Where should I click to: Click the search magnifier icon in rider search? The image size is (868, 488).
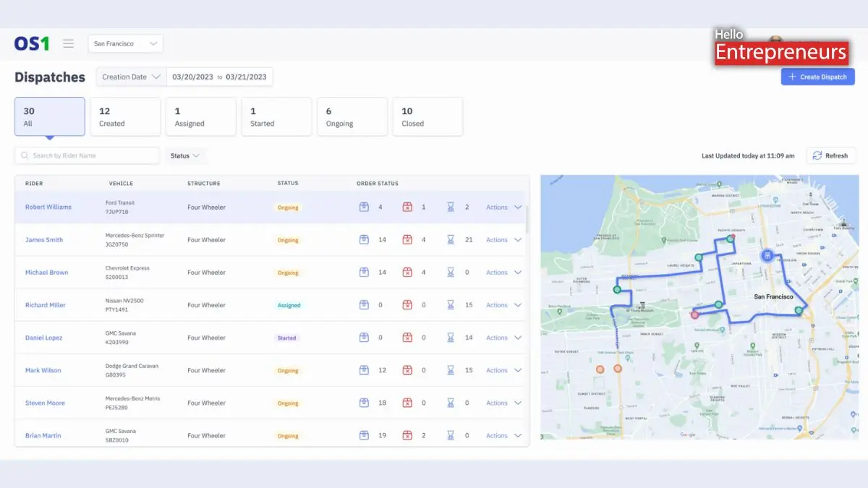pyautogui.click(x=25, y=155)
